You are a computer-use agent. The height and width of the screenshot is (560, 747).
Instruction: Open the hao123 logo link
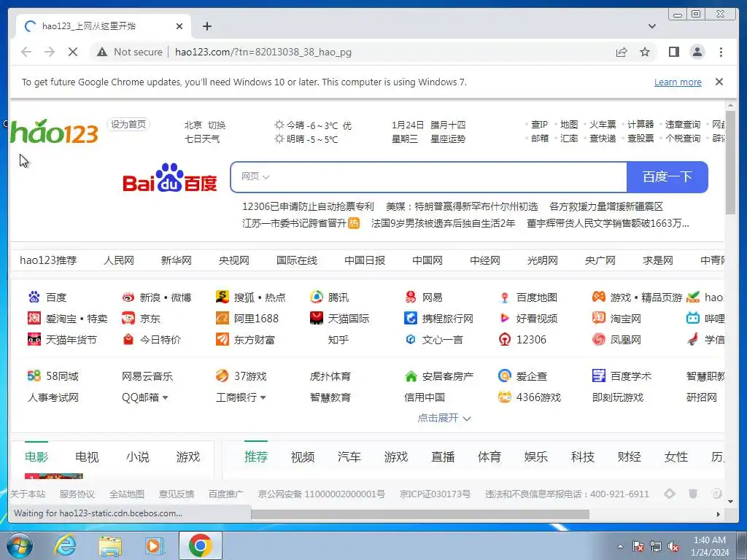pyautogui.click(x=54, y=132)
